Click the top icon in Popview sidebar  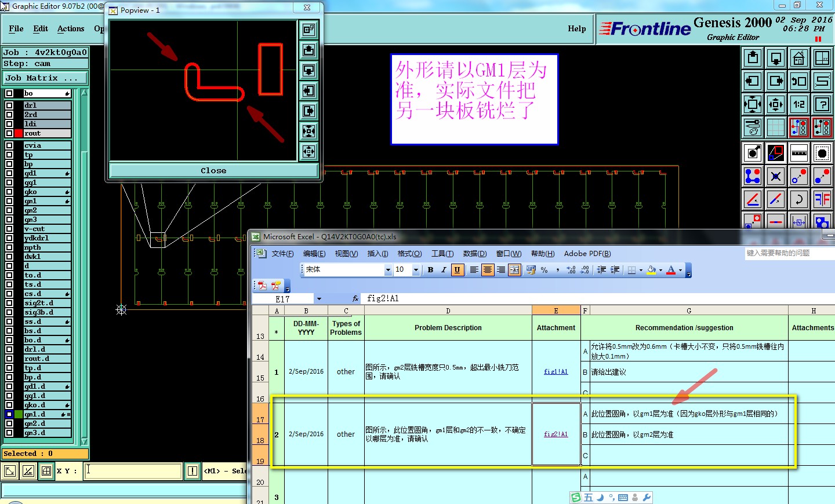click(x=309, y=30)
